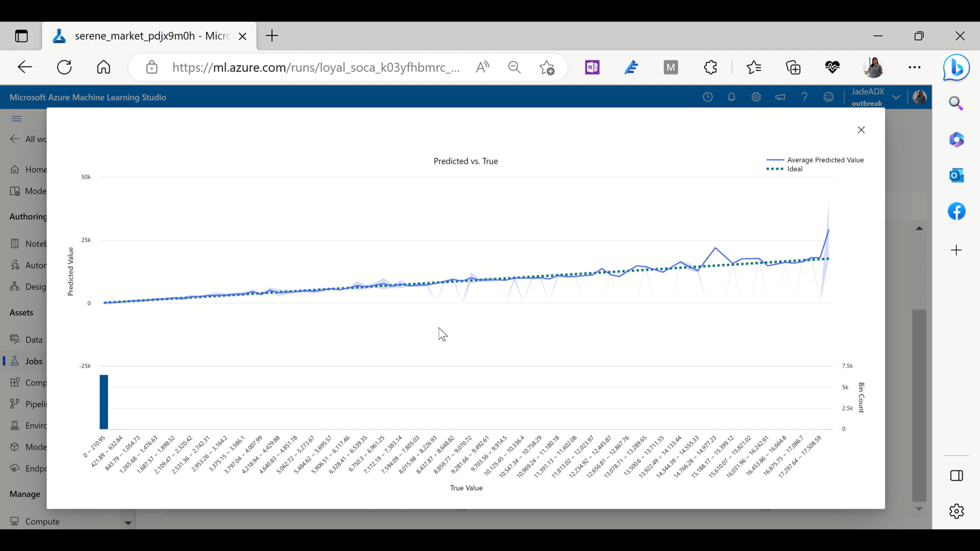Close the Predicted vs. True chart dialog

coord(861,130)
